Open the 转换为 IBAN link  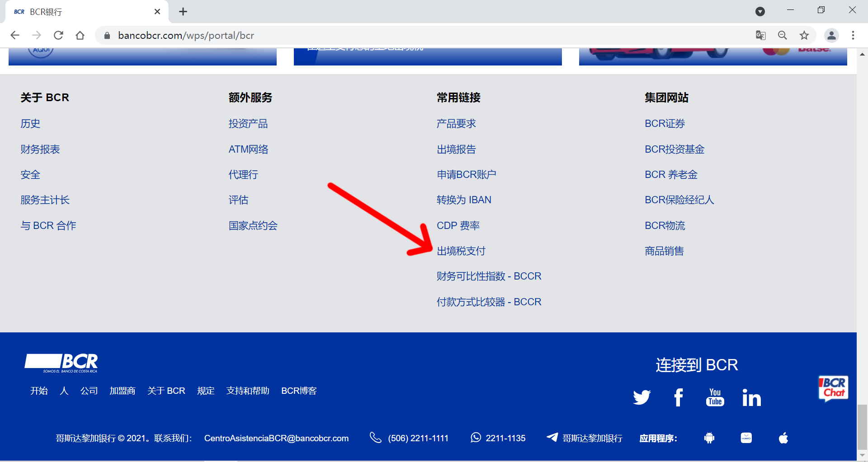(464, 200)
